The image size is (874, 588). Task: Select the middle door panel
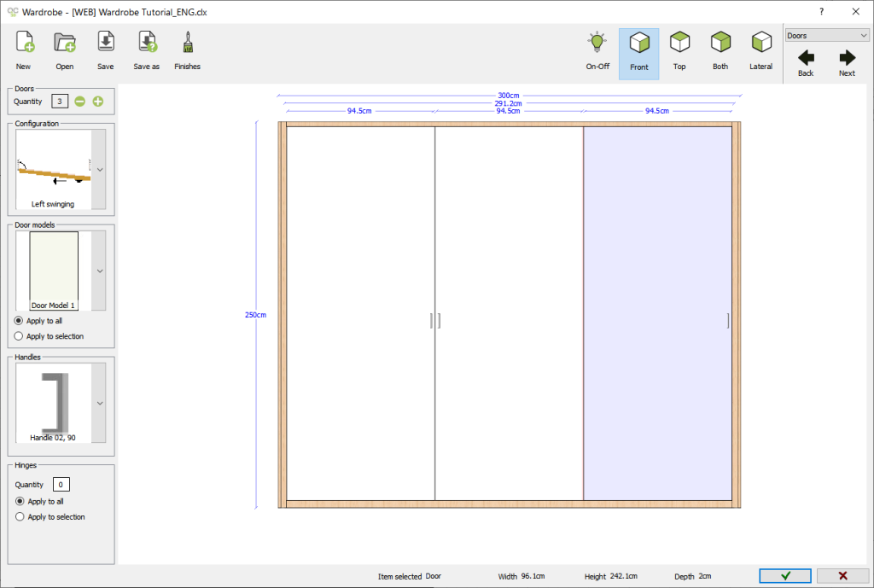[x=509, y=313]
